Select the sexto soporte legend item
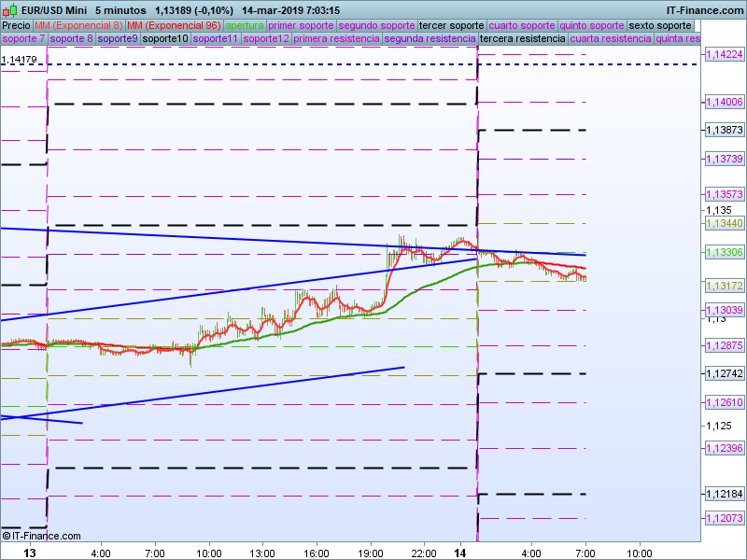 click(659, 25)
